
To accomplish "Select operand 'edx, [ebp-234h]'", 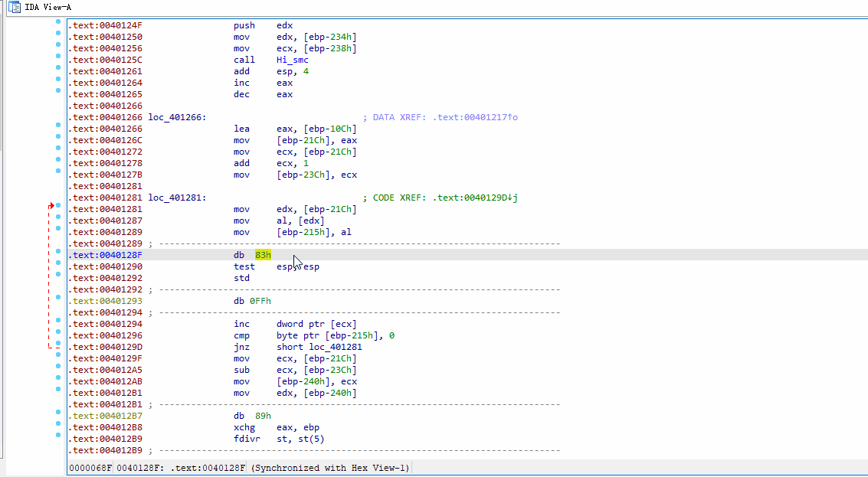I will [316, 37].
